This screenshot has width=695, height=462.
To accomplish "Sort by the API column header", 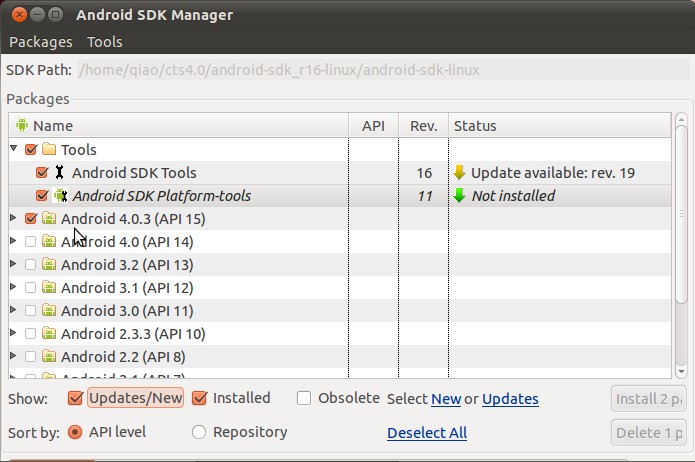I will coord(373,125).
